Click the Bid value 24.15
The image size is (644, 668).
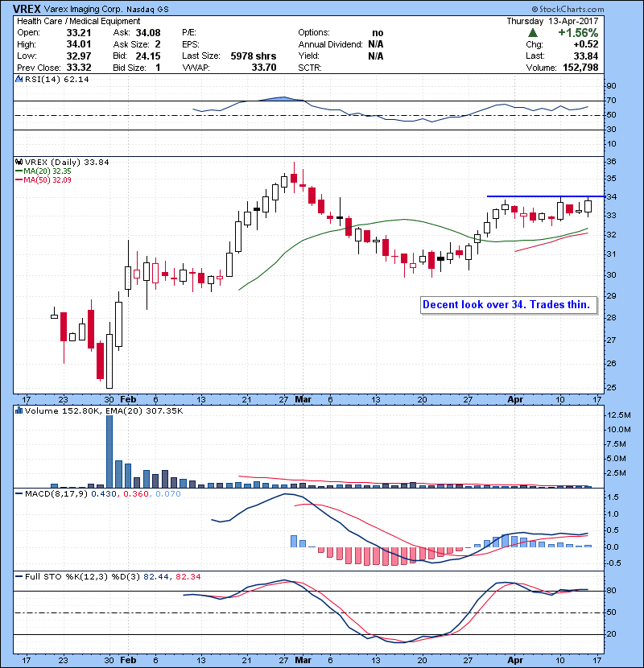tap(148, 56)
